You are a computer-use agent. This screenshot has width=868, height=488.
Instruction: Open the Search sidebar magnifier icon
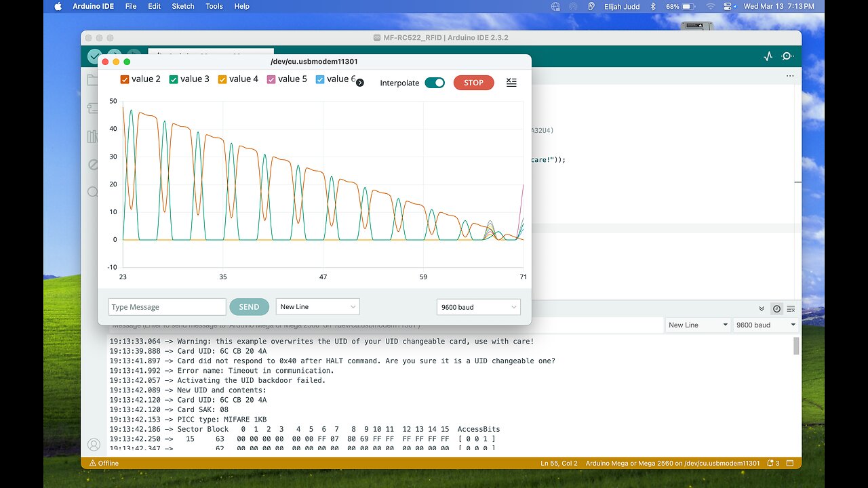click(93, 192)
